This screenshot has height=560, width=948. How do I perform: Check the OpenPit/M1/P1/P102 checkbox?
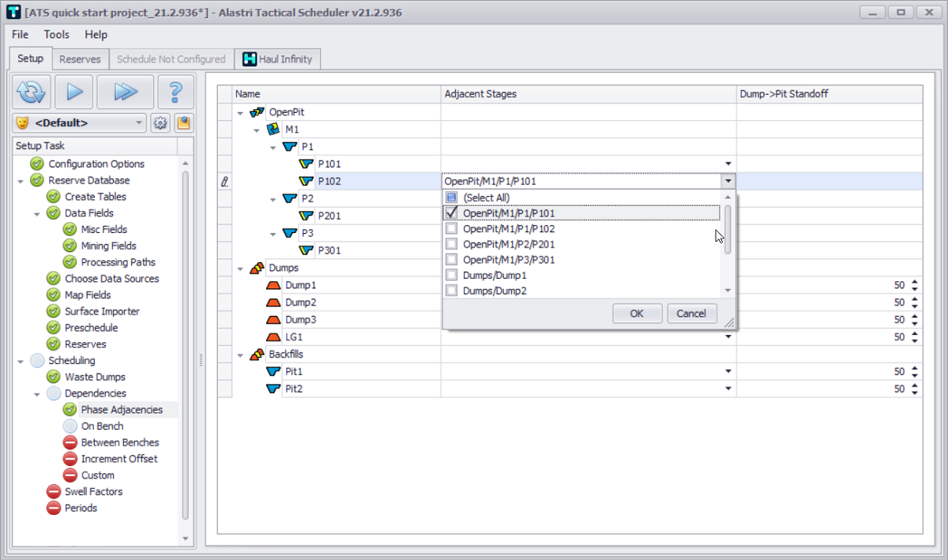(x=452, y=228)
